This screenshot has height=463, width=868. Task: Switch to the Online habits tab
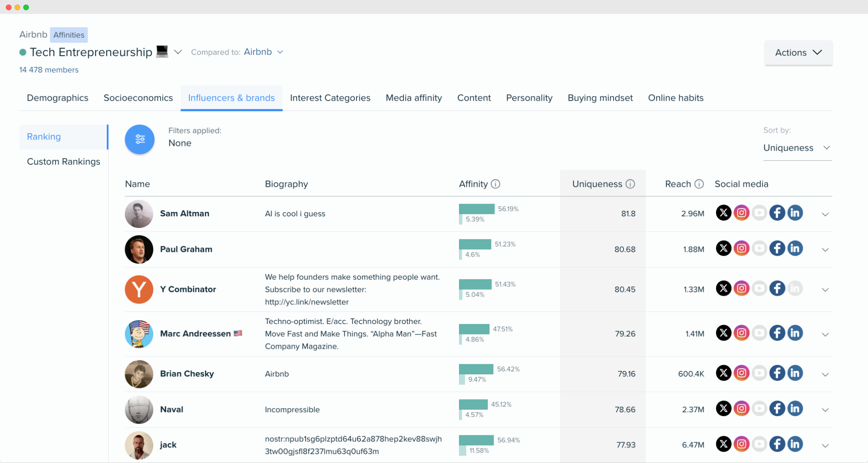click(x=676, y=98)
